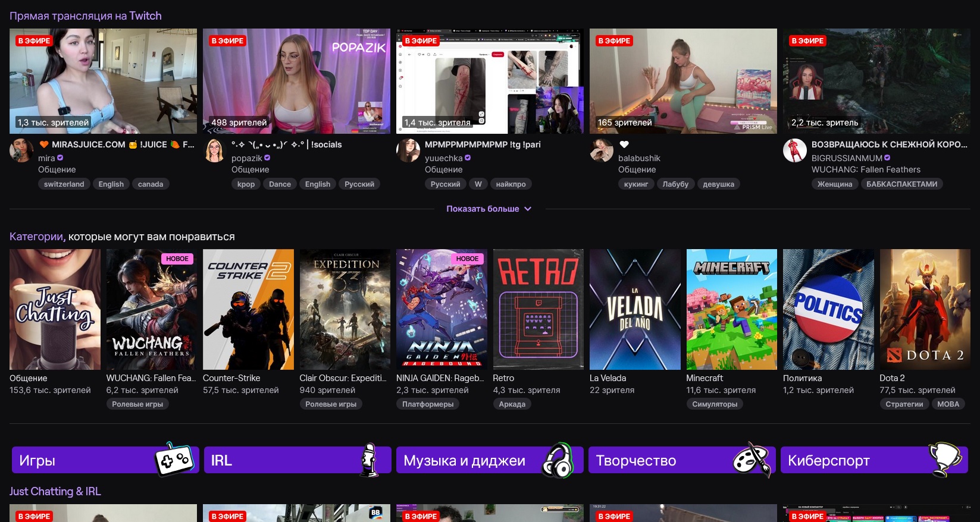Open the Dota 2 category cover
The width and height of the screenshot is (980, 522).
click(x=925, y=309)
